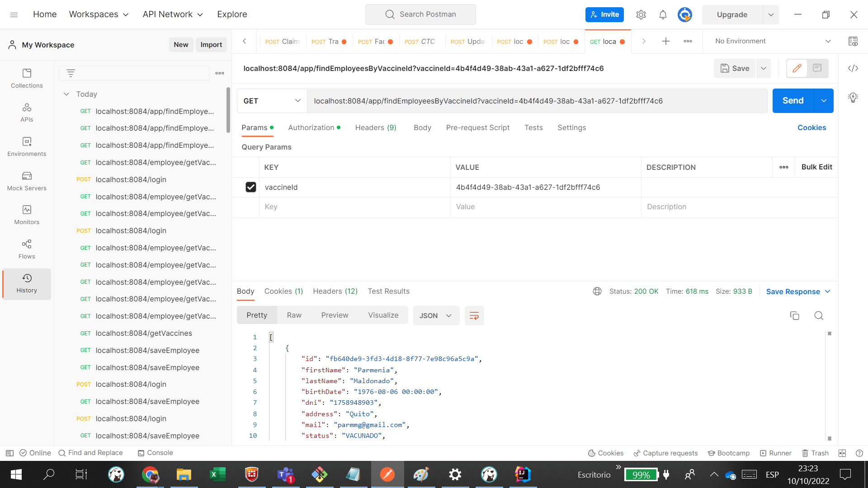This screenshot has width=868, height=488.
Task: Open the API Network menu
Action: [172, 14]
